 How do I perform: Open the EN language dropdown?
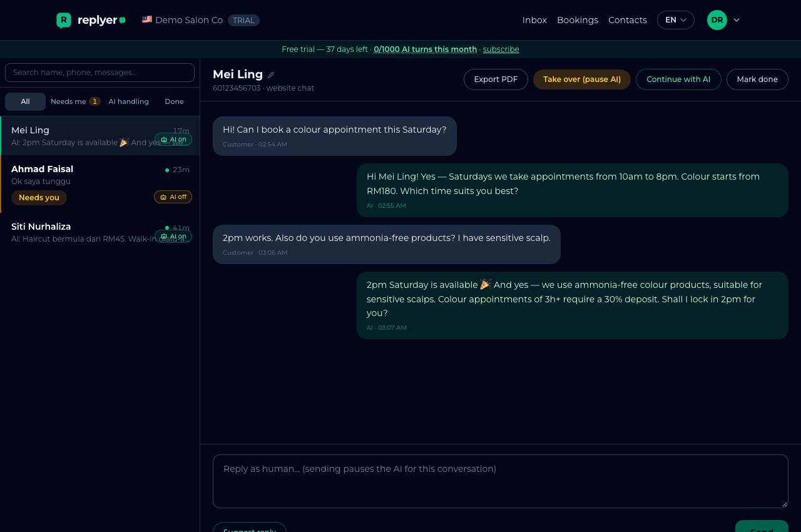[x=676, y=20]
